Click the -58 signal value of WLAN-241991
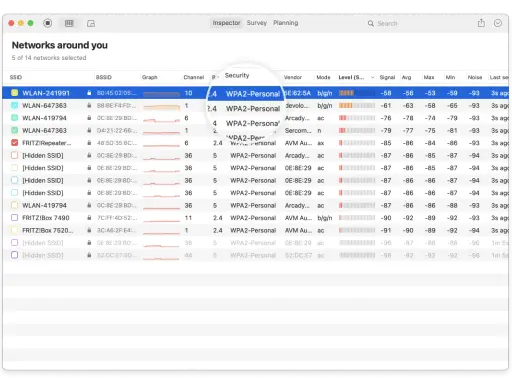The height and width of the screenshot is (384, 512). click(x=386, y=93)
